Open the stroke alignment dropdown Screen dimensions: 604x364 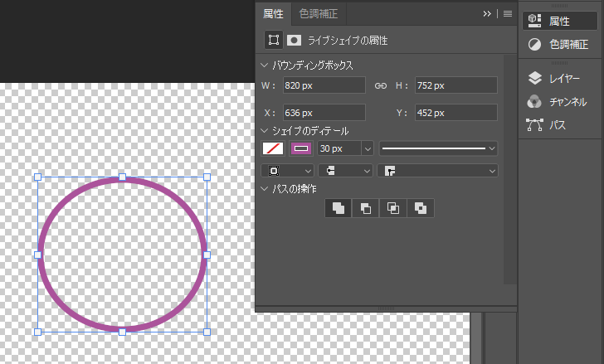pyautogui.click(x=283, y=170)
